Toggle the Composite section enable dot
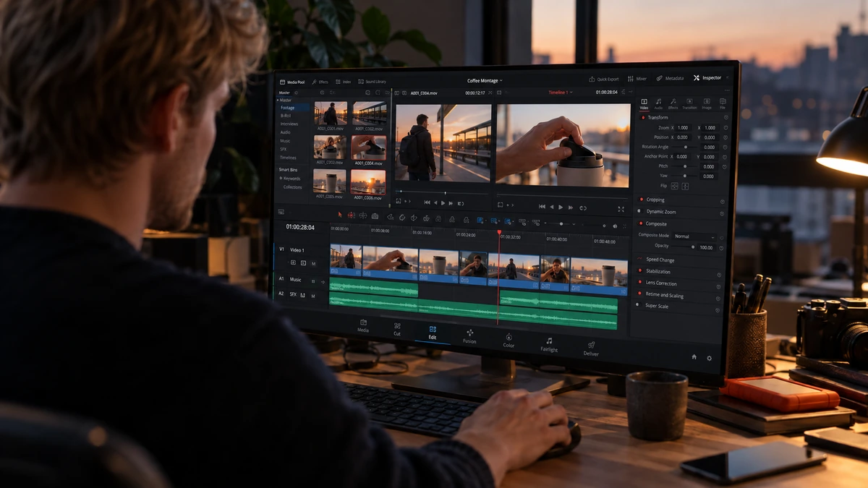Viewport: 868px width, 488px height. pos(640,223)
